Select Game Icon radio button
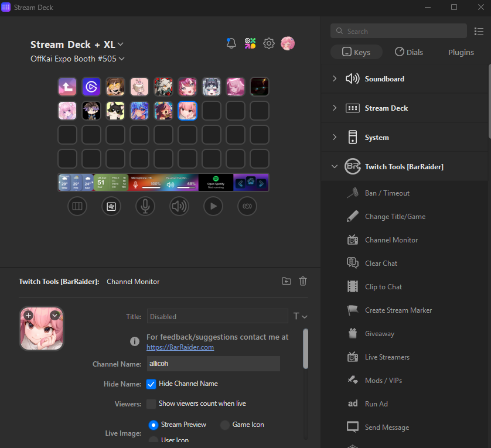The image size is (491, 448). coord(225,425)
